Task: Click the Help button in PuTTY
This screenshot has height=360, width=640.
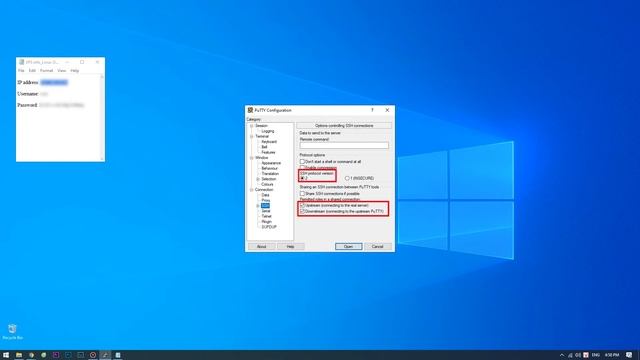Action: tap(290, 247)
